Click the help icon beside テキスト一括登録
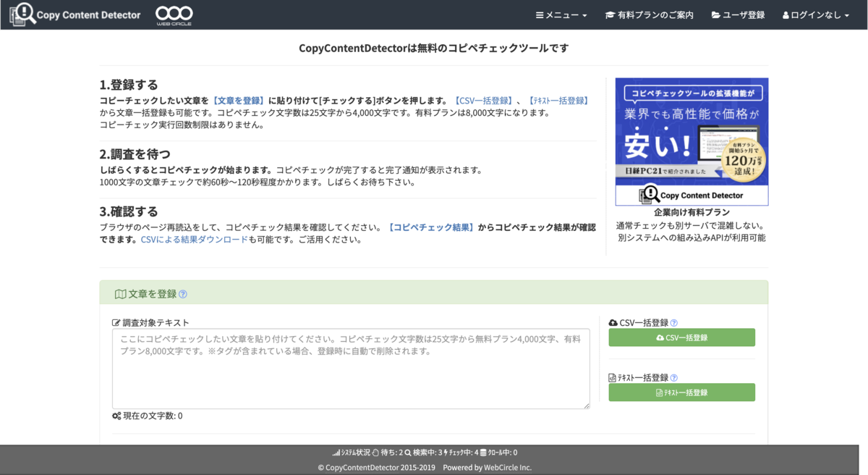 674,377
